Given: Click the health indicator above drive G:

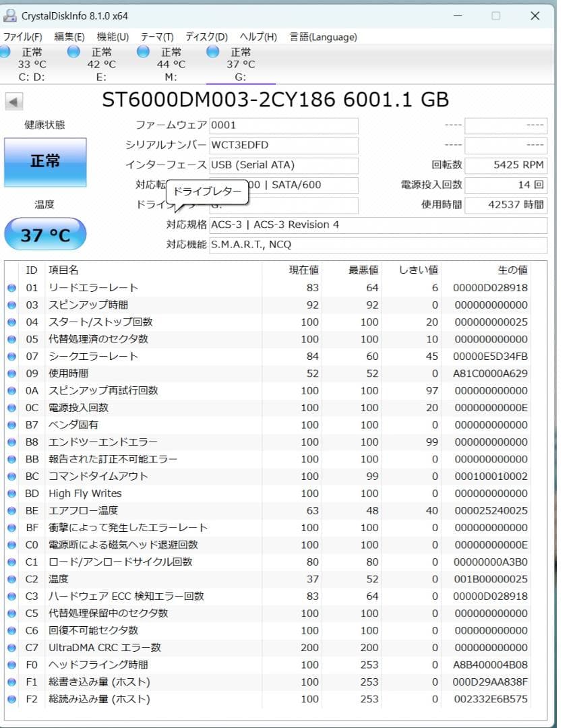Looking at the screenshot, I should click(212, 51).
